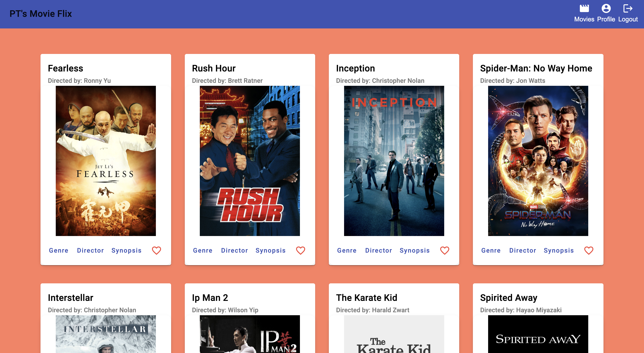Open Director info for Fearless
Image resolution: width=644 pixels, height=353 pixels.
coord(90,250)
